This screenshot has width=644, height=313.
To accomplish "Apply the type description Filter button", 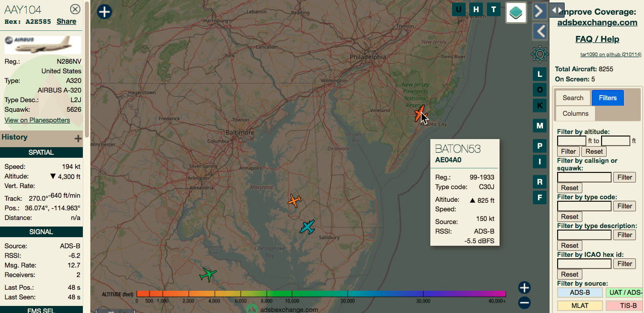I will coord(625,235).
